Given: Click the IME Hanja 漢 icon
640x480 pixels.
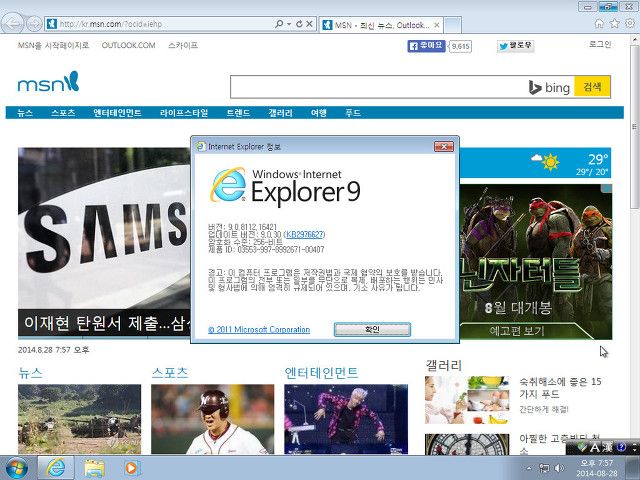Looking at the screenshot, I should pos(607,447).
